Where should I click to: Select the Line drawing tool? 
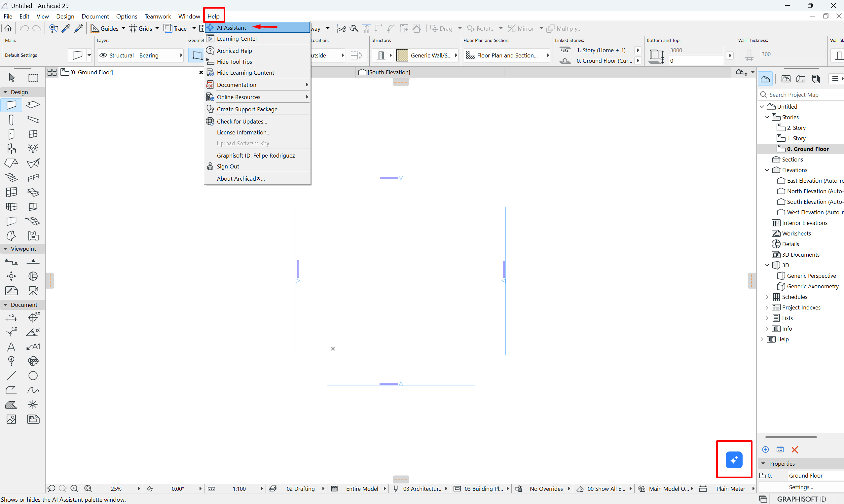(x=11, y=375)
